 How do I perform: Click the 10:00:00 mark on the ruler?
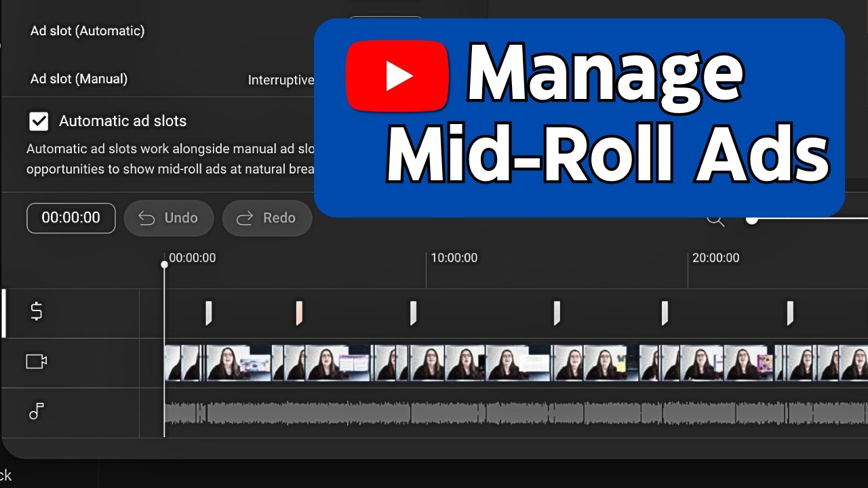(x=454, y=258)
